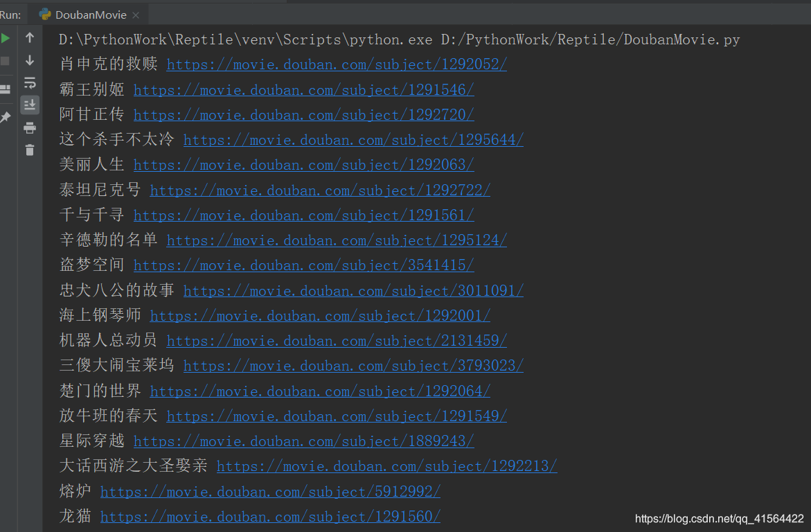This screenshot has width=811, height=532.
Task: Open link for 千与千寻 subject/1291561
Action: [303, 215]
